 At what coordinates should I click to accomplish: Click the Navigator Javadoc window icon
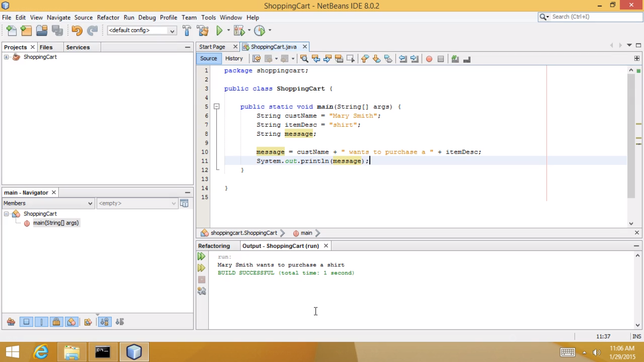[x=184, y=203]
